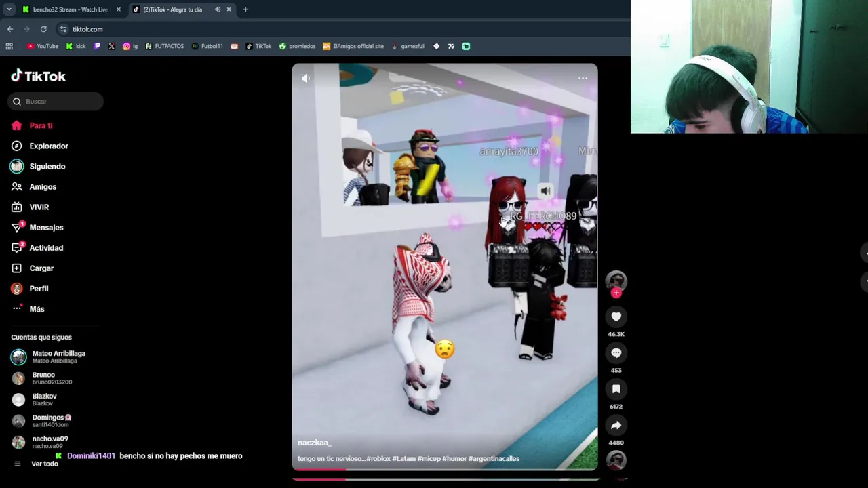Open the VIVIR live section

tap(30, 207)
